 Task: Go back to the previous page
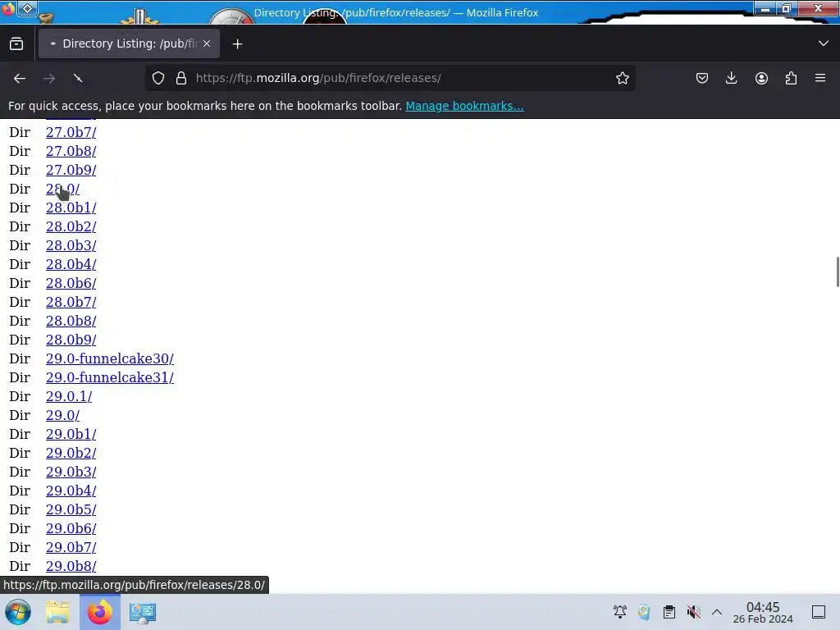(20, 78)
